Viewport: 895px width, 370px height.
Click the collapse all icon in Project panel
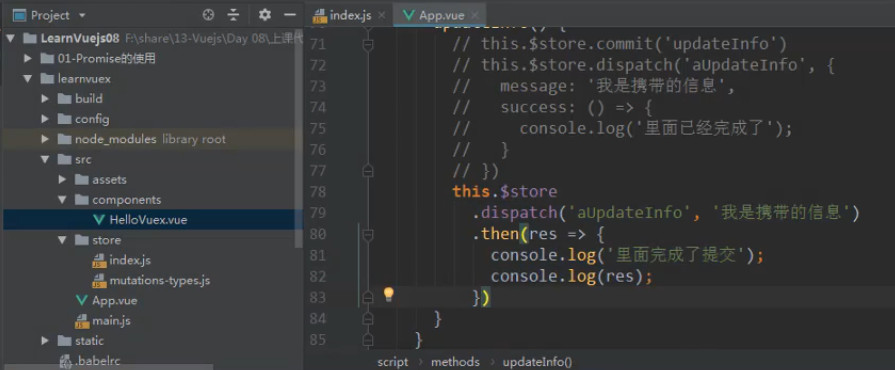[233, 15]
